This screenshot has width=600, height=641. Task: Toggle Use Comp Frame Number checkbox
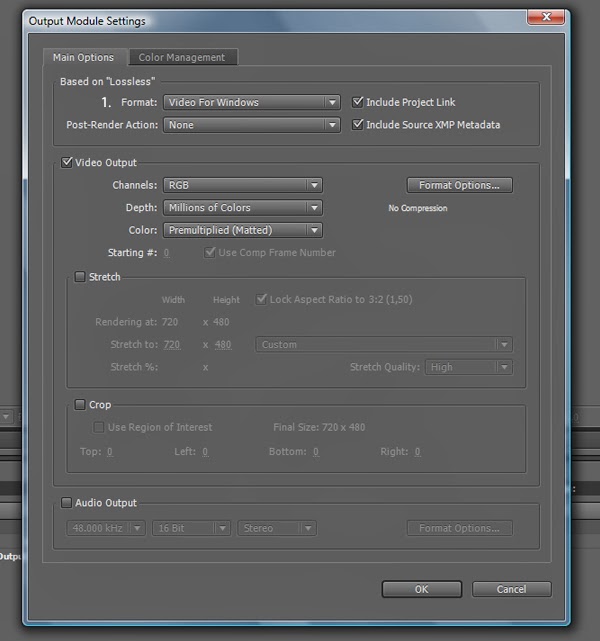(x=210, y=252)
